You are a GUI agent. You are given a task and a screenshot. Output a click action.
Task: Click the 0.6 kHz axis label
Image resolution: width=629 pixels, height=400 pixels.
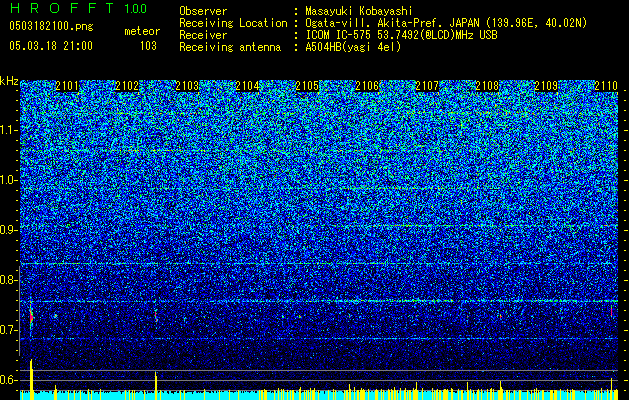8,380
